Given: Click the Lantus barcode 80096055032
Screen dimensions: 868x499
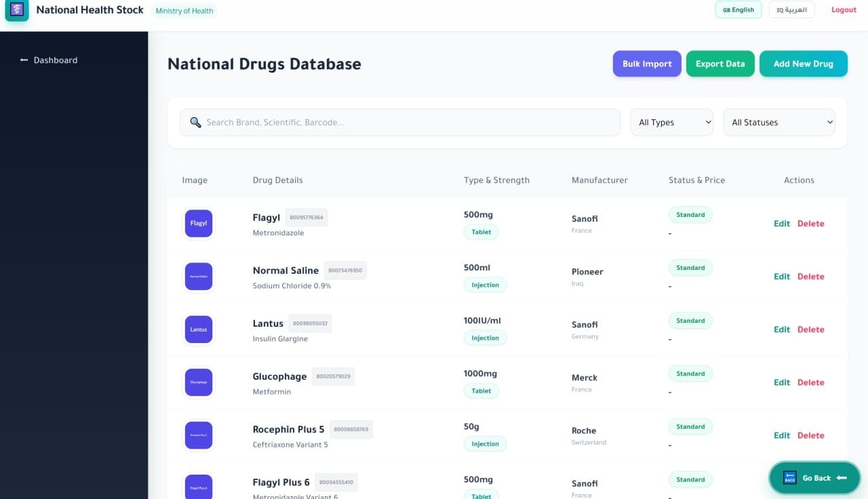Looking at the screenshot, I should pos(310,323).
